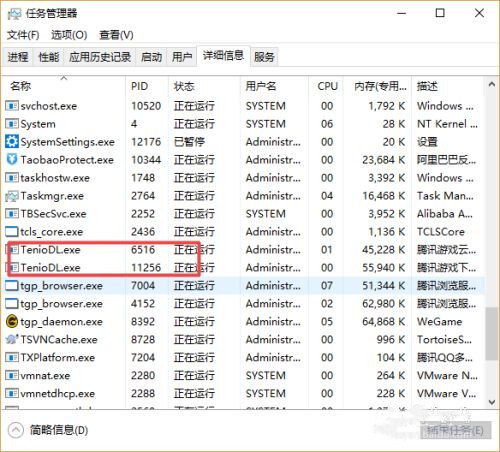Screen dimensions: 500x452
Task: Click the Task Manager title bar icon
Action: (14, 14)
